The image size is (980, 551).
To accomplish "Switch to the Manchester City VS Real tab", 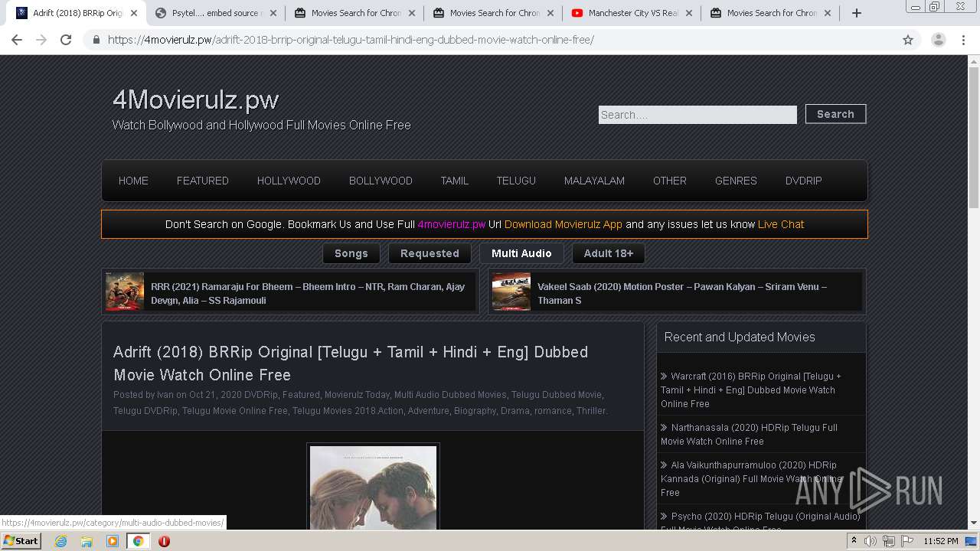I will click(632, 13).
